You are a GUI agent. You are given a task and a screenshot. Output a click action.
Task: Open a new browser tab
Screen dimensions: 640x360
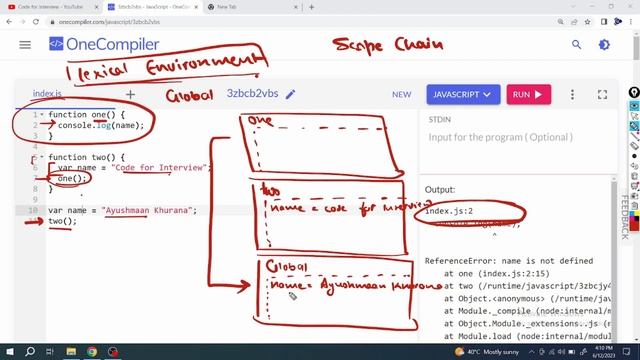(x=311, y=7)
